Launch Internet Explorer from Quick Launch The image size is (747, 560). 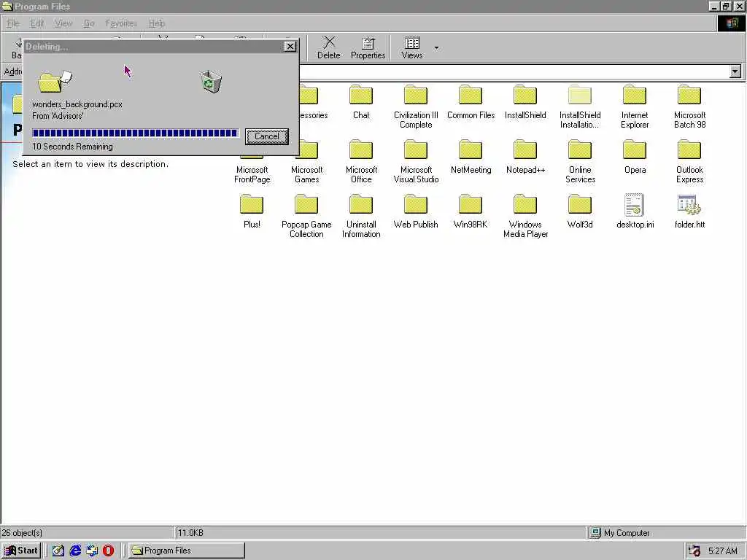75,551
